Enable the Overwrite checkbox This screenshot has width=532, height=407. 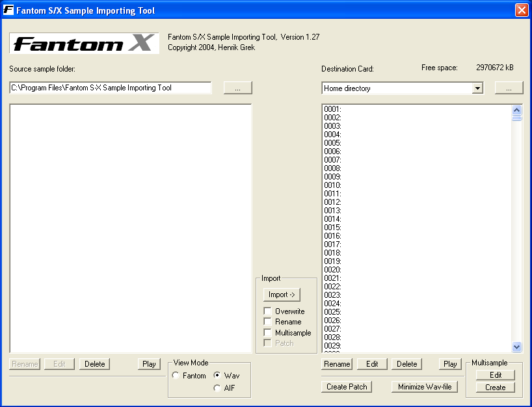click(x=267, y=311)
